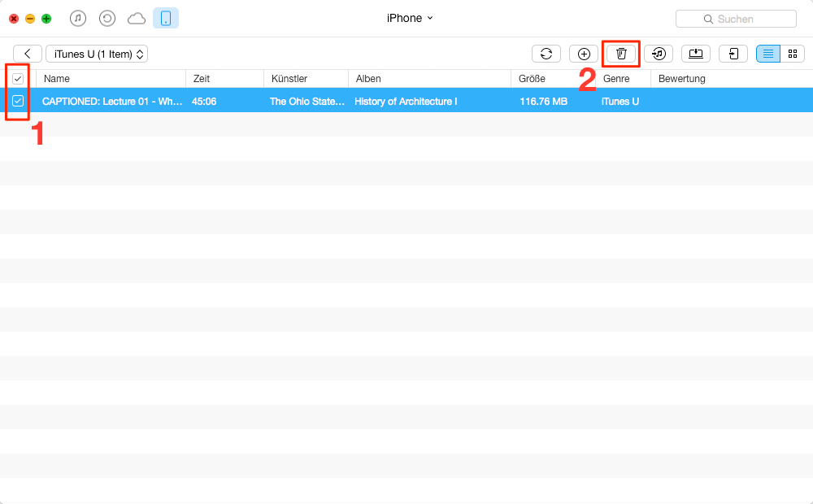Go back with the left arrow button

point(28,54)
